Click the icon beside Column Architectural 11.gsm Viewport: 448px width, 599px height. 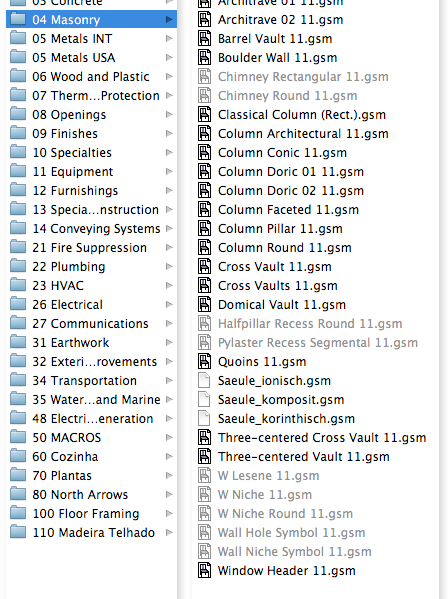[204, 134]
